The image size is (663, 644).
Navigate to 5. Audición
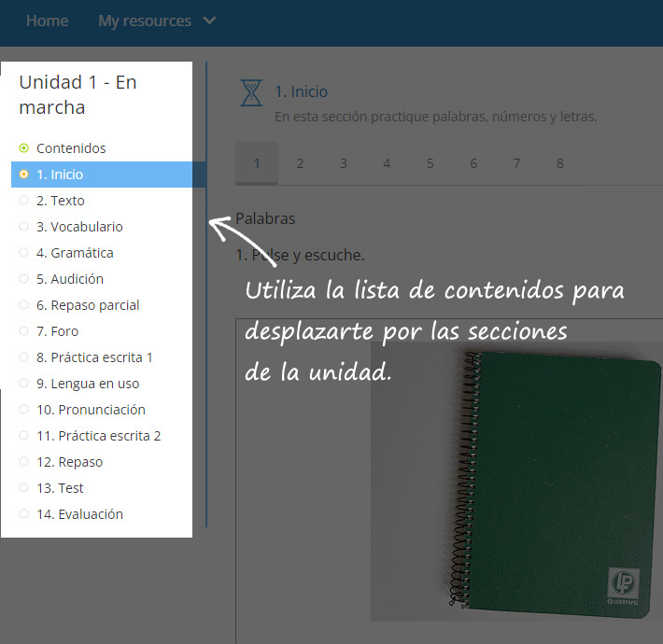click(70, 279)
